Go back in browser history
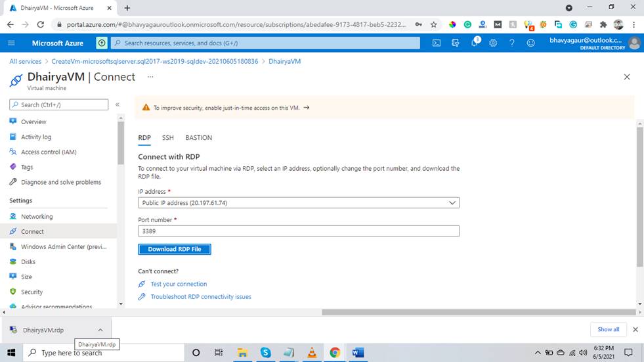644x362 pixels. click(11, 25)
